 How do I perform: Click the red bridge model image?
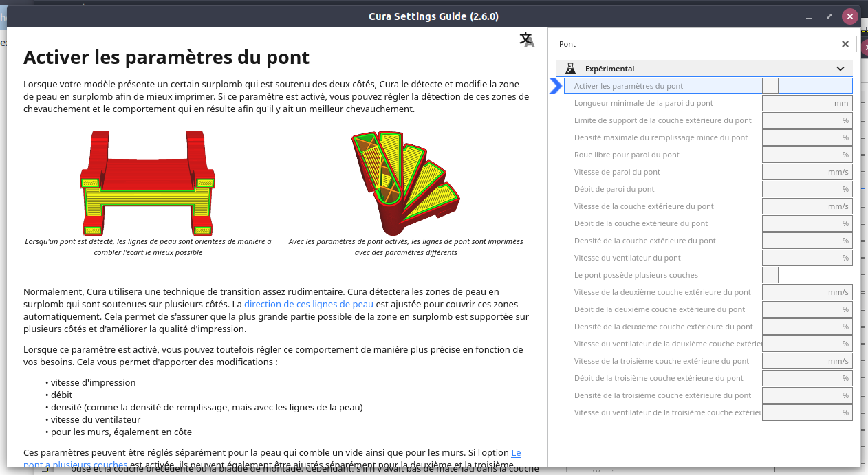click(x=148, y=183)
